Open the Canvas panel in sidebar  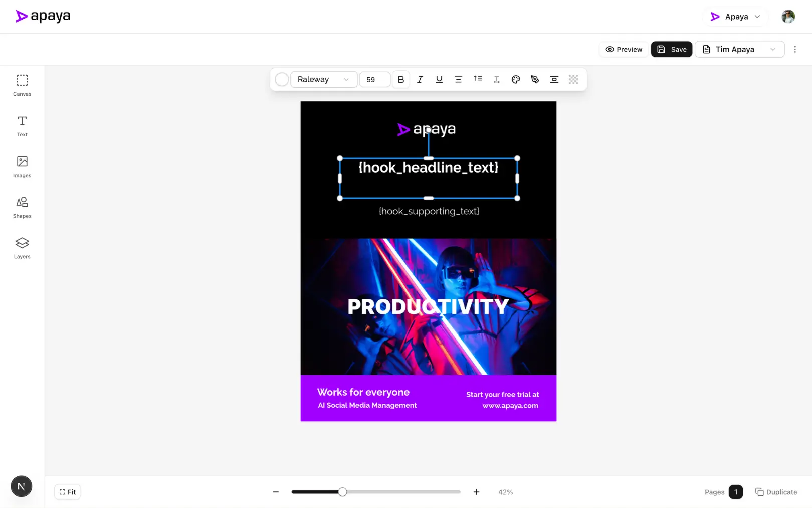tap(22, 85)
